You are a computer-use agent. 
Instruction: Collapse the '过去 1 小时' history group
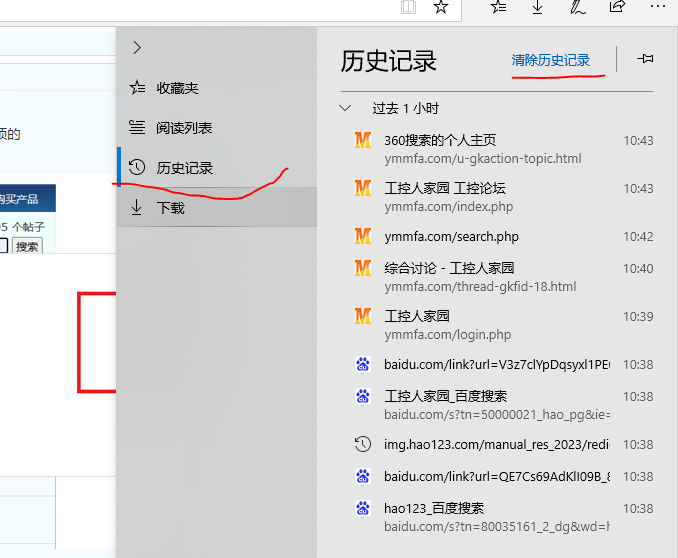click(x=346, y=108)
